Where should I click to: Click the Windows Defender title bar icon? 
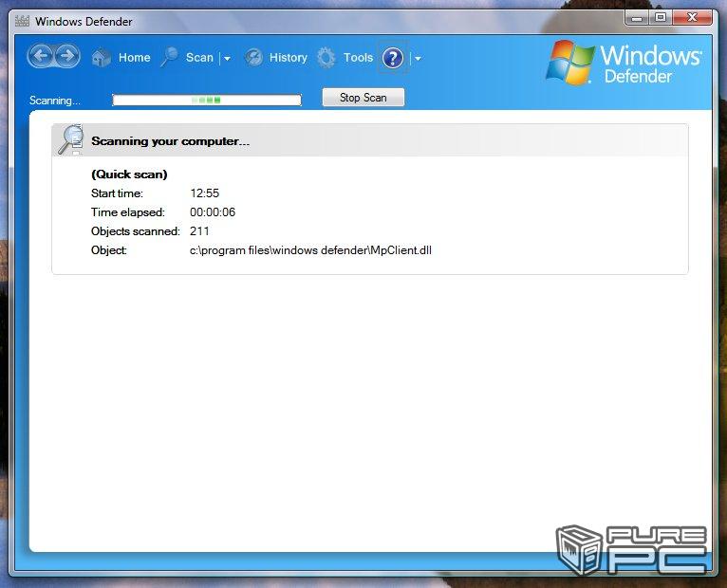(22, 21)
